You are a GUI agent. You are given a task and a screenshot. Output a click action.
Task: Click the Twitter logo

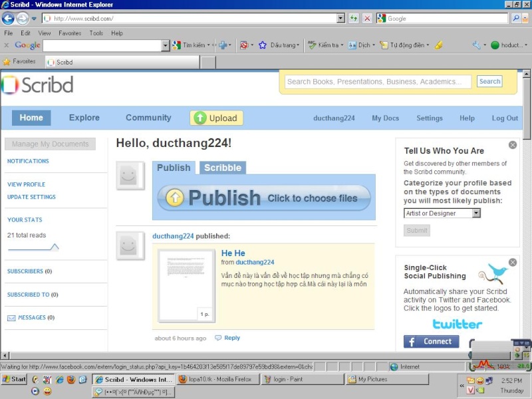tap(457, 324)
